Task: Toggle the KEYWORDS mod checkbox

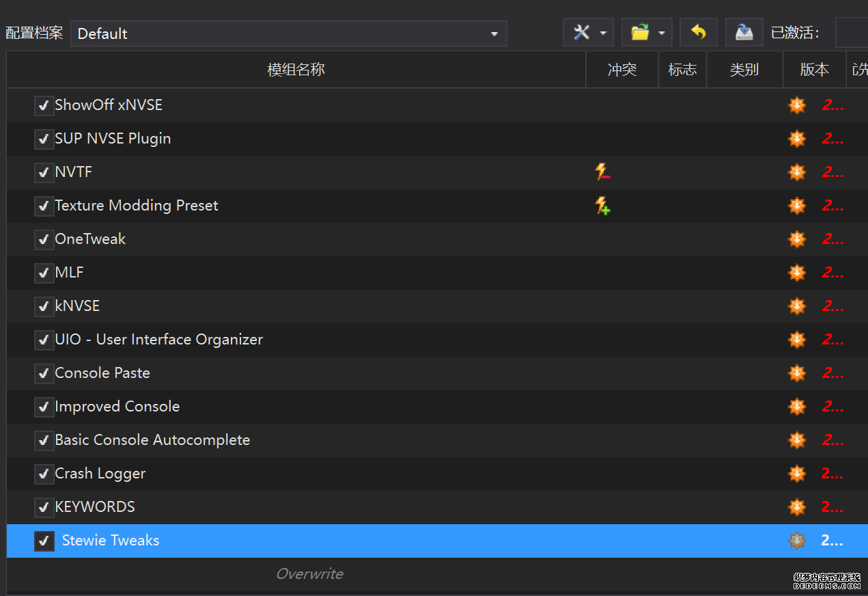Action: tap(44, 507)
